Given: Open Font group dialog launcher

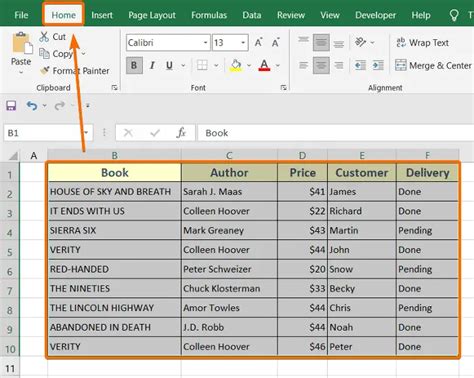Looking at the screenshot, I should pos(283,88).
